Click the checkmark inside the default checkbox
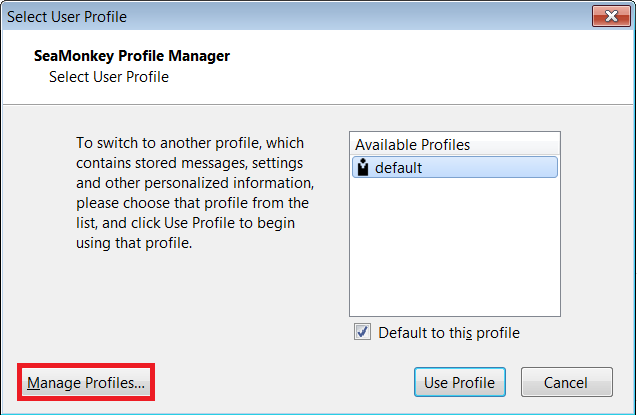Image resolution: width=637 pixels, height=415 pixels. click(362, 332)
